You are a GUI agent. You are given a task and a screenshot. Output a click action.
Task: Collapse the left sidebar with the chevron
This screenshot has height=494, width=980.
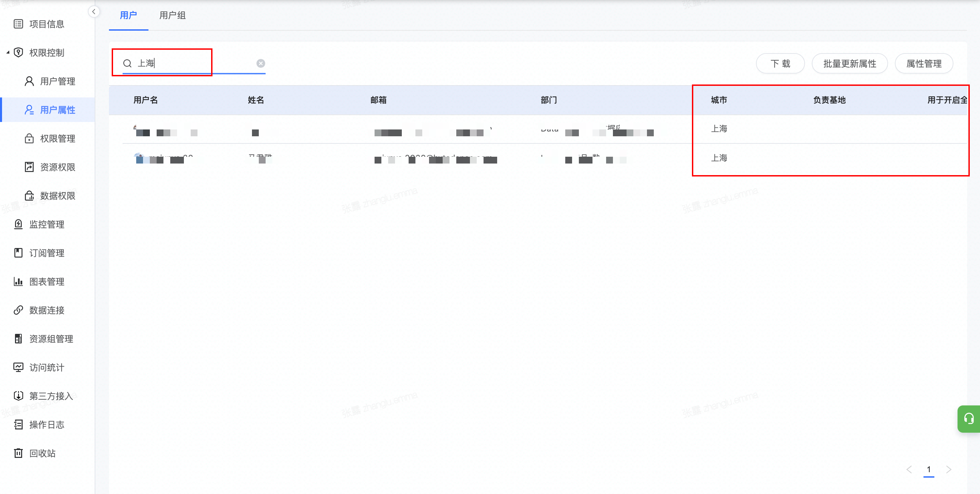click(x=94, y=12)
